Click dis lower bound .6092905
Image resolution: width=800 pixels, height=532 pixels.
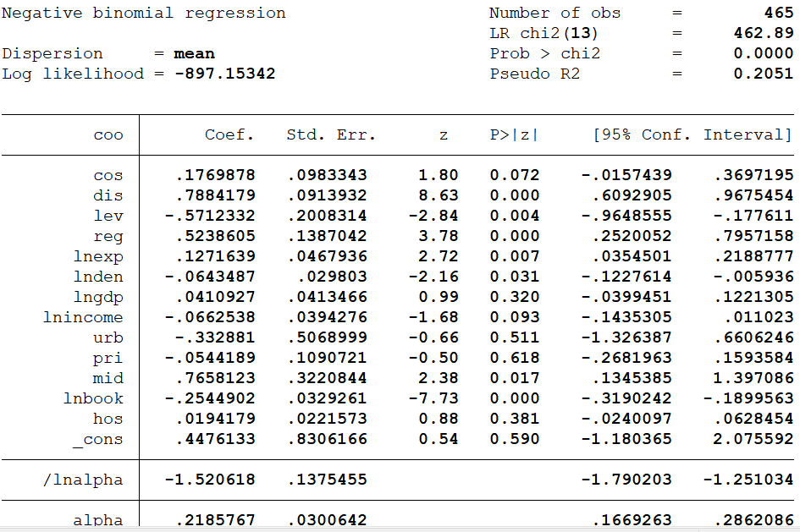pos(632,195)
